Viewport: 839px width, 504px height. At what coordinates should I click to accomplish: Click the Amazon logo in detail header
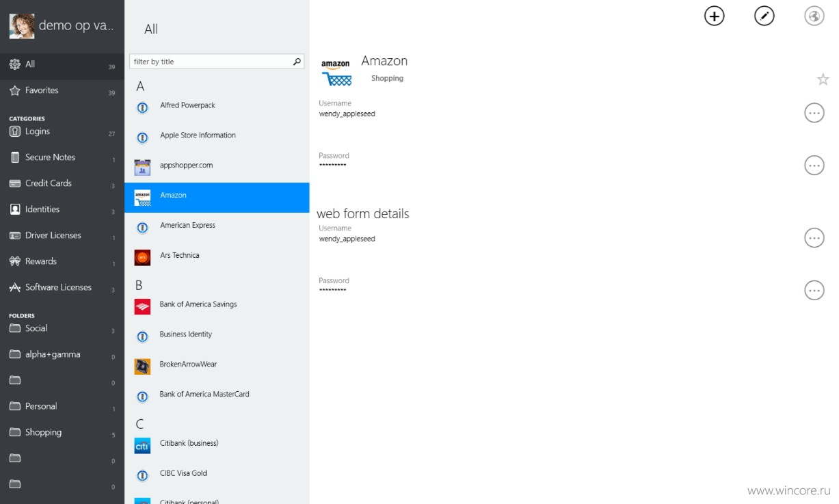tap(336, 72)
